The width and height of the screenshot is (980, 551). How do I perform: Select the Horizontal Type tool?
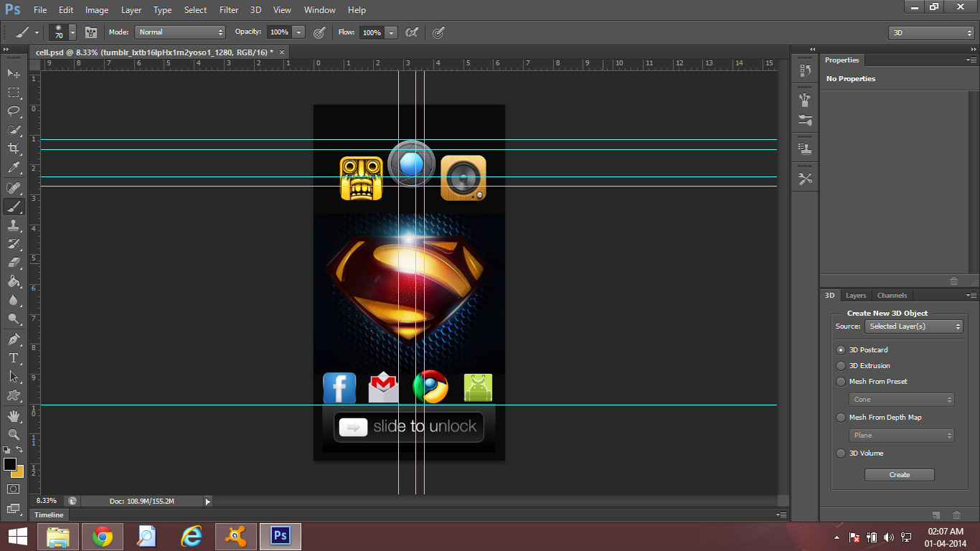click(x=14, y=358)
